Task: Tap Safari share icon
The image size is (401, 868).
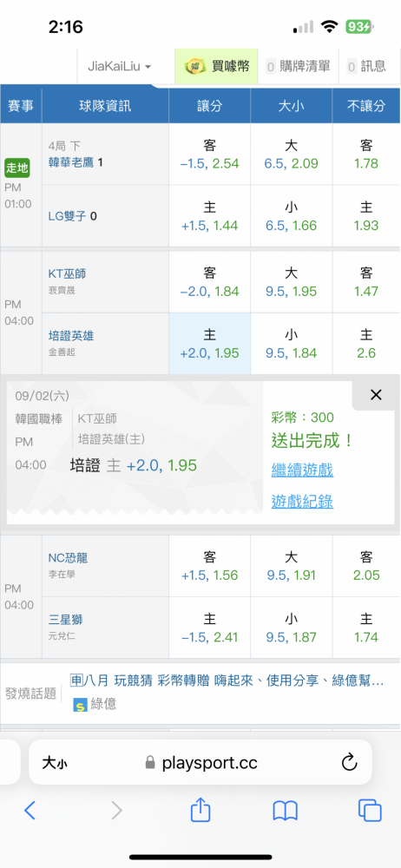Action: (x=200, y=810)
